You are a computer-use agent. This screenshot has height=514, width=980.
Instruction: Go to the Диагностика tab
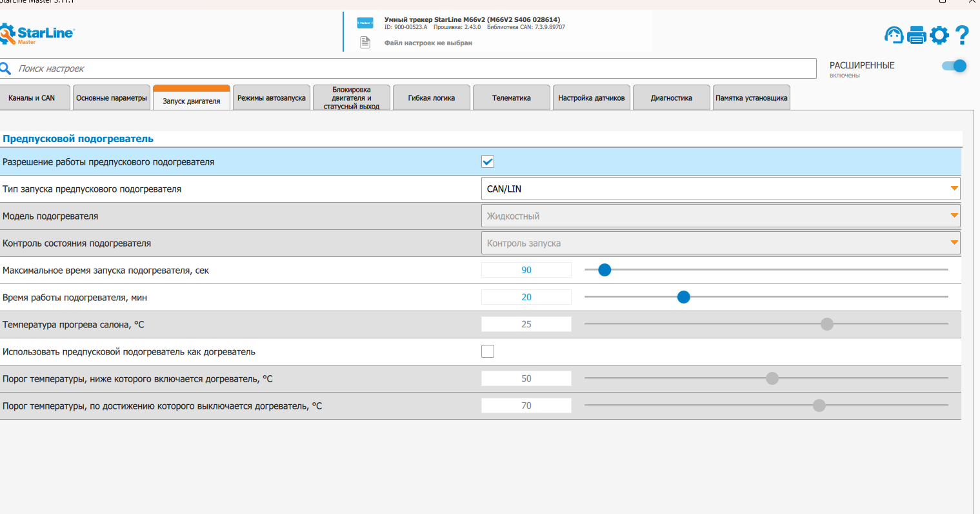(x=671, y=98)
